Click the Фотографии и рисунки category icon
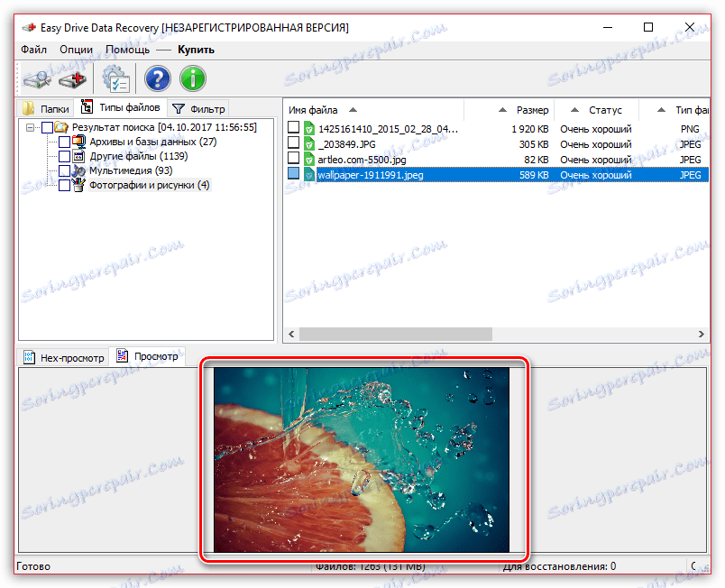 click(79, 184)
